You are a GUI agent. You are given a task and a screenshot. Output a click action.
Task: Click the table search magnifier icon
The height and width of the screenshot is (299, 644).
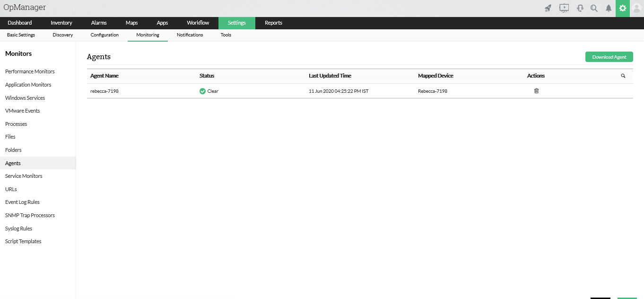(x=623, y=76)
